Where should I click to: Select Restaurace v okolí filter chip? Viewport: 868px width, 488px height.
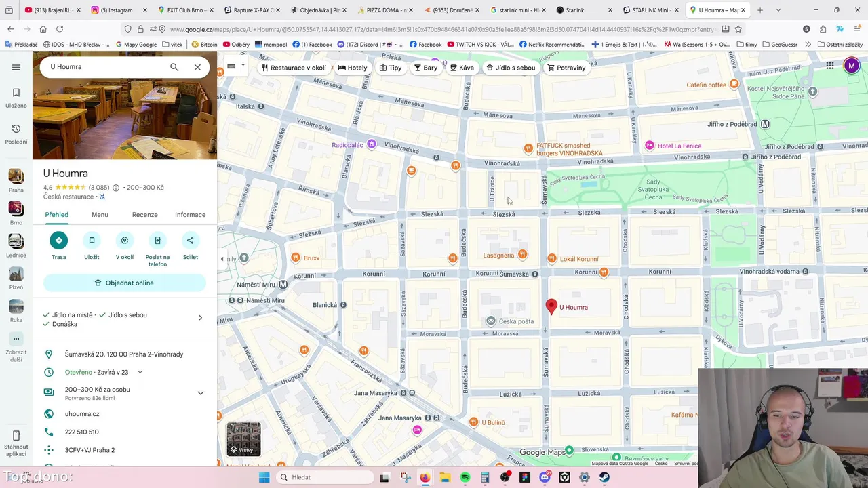tap(294, 68)
